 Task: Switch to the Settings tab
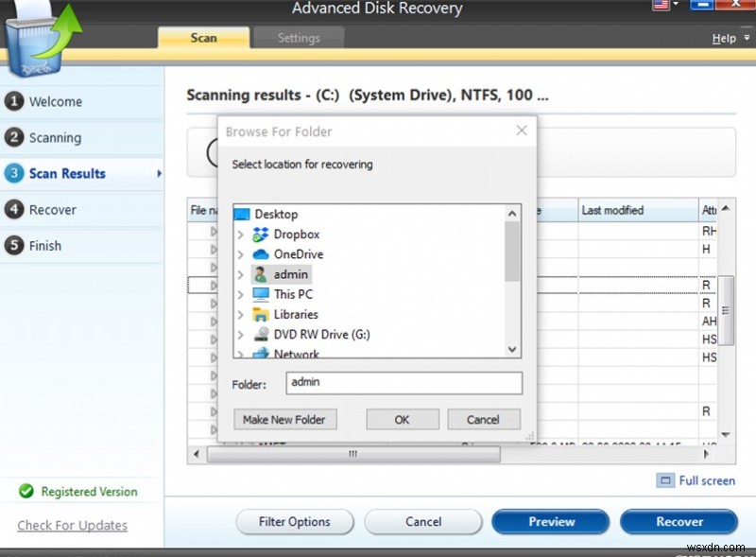[299, 38]
